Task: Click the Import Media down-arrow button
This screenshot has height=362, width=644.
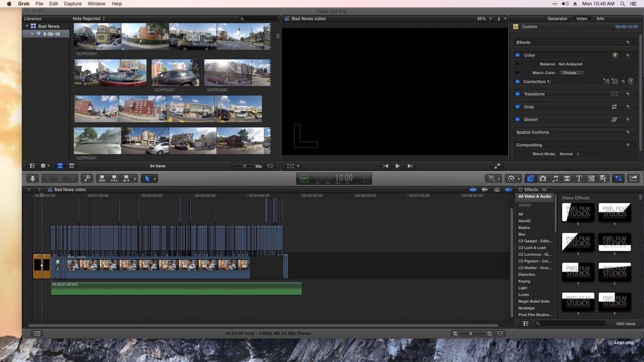Action: pyautogui.click(x=33, y=178)
